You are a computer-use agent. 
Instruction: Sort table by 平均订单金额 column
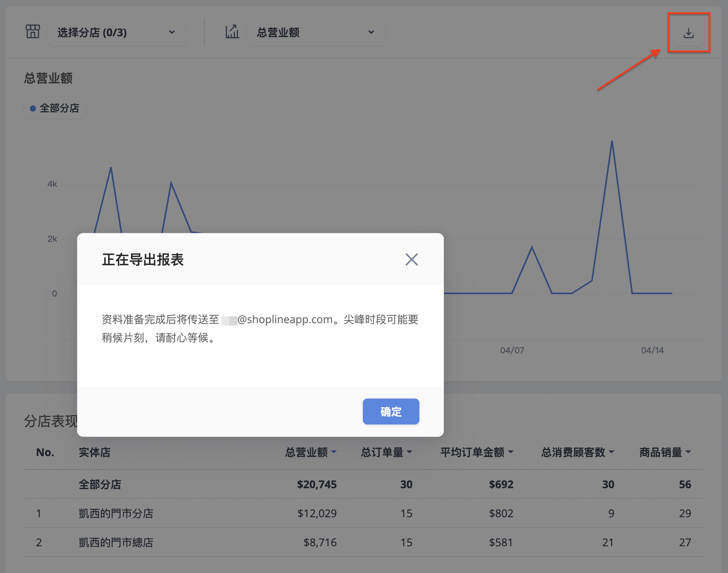point(477,452)
